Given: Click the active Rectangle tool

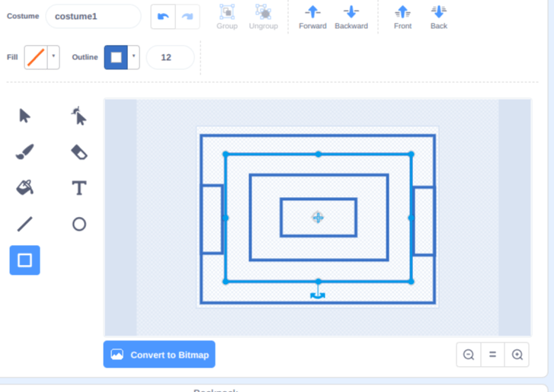Looking at the screenshot, I should click(x=24, y=260).
